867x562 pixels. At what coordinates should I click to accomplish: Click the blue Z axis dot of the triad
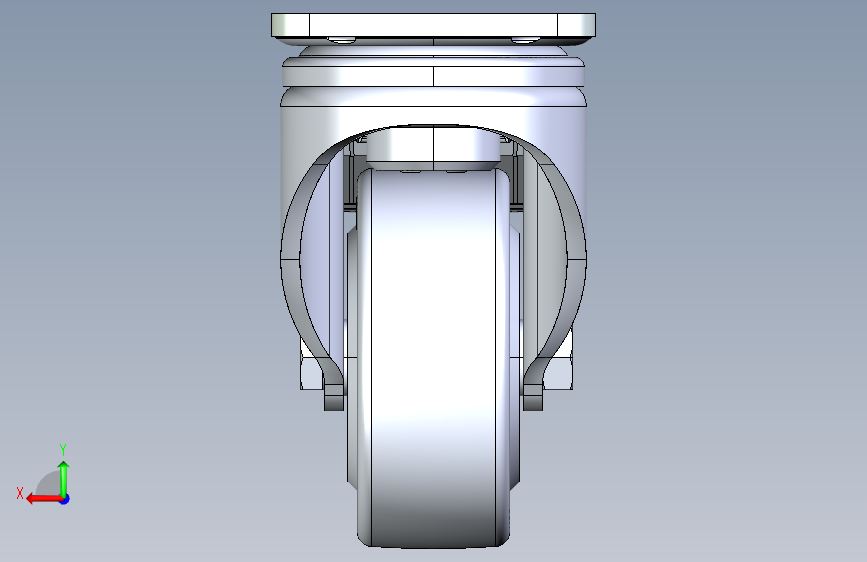click(x=65, y=499)
